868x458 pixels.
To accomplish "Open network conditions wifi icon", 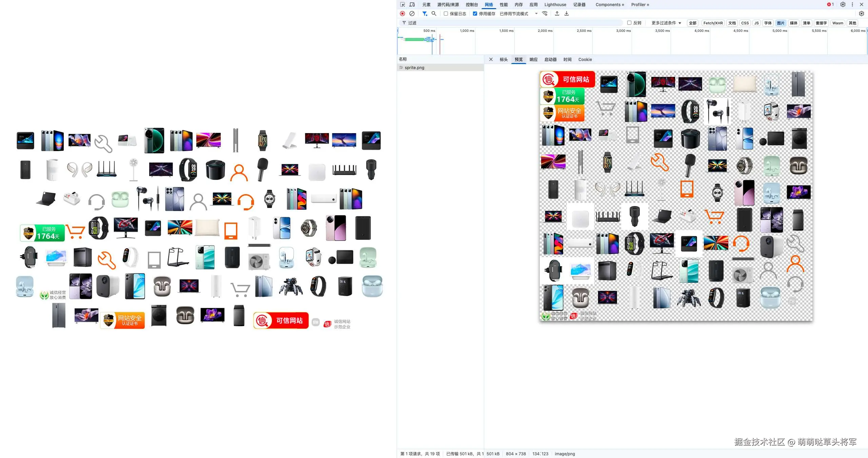I will (x=545, y=14).
